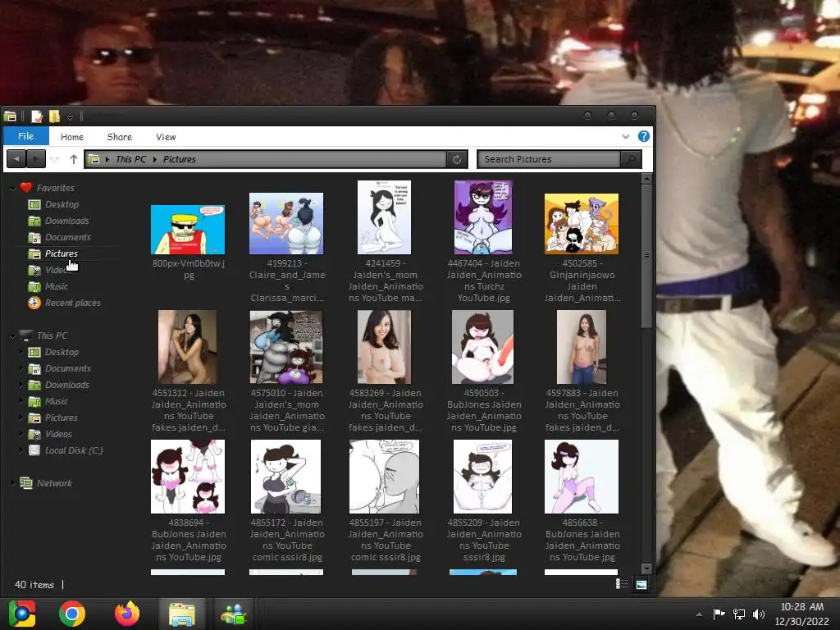Open the messenger people icon on taskbar

(x=234, y=614)
